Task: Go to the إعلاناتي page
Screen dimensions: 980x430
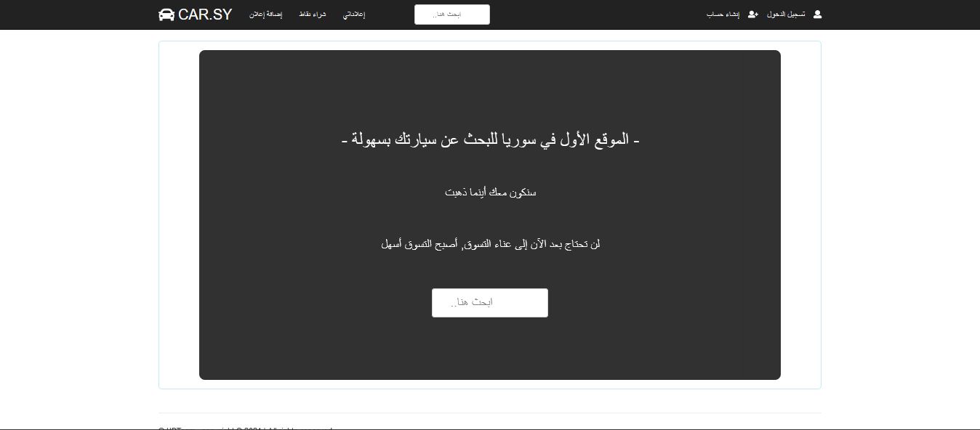Action: coord(354,15)
